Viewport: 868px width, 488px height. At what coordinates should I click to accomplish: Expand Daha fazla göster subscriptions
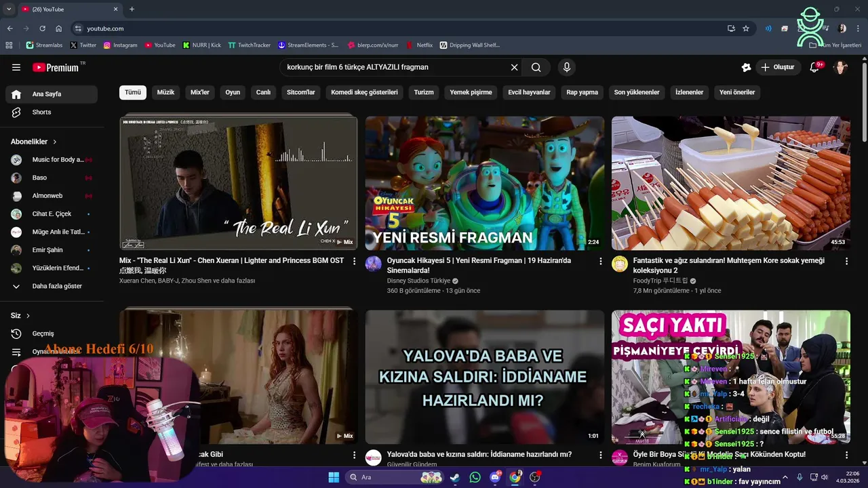point(52,286)
